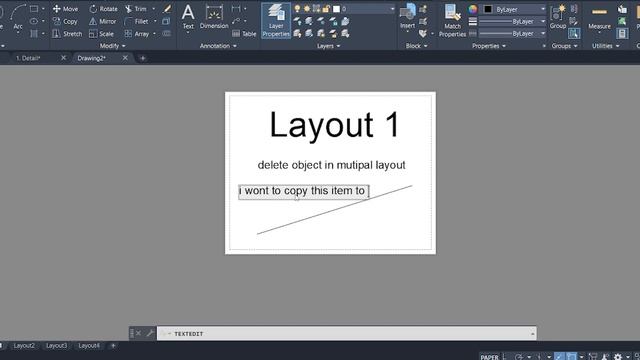Insert a Table from the Annotation panel
The image size is (640, 360).
click(x=244, y=34)
